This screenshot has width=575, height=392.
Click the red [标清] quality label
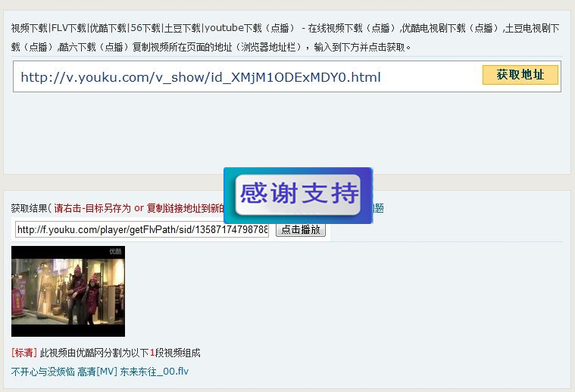pos(24,353)
